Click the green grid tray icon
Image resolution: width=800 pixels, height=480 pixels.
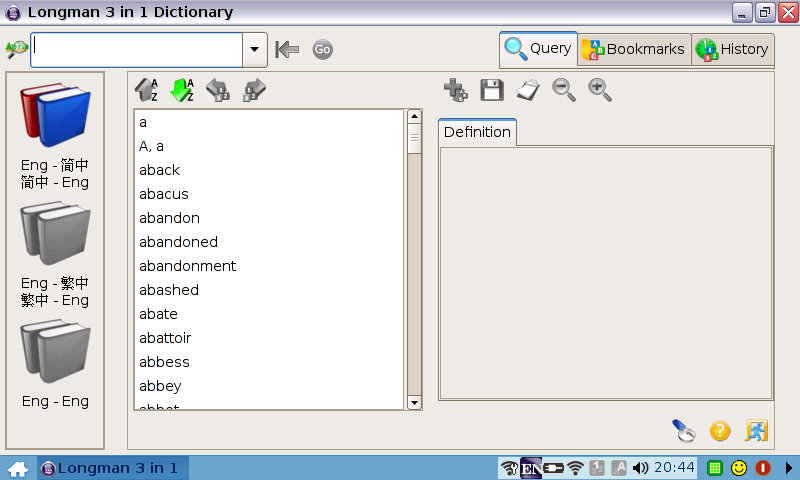[x=715, y=468]
